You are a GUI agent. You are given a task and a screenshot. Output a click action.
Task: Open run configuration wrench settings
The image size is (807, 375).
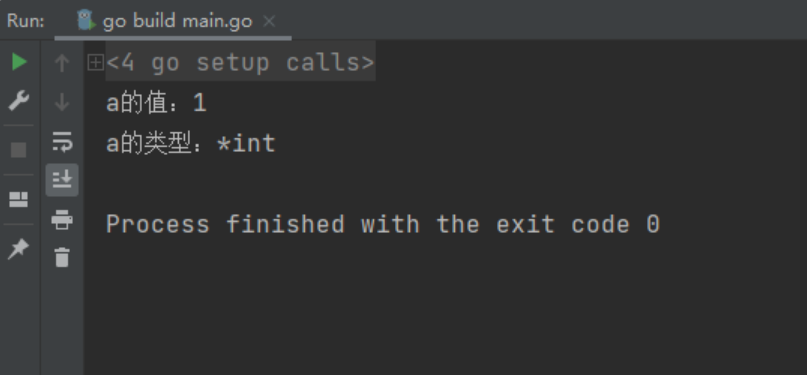tap(19, 100)
